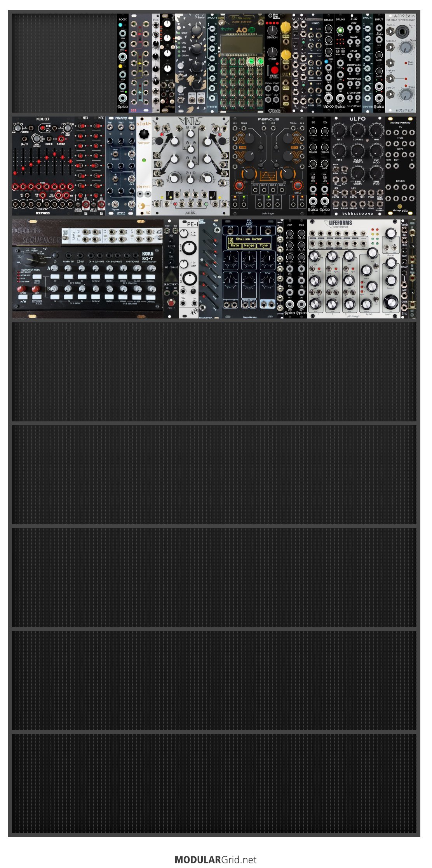Image resolution: width=432 pixels, height=868 pixels.
Task: Click the S-LD KICK IN jack
Action: pos(350,28)
